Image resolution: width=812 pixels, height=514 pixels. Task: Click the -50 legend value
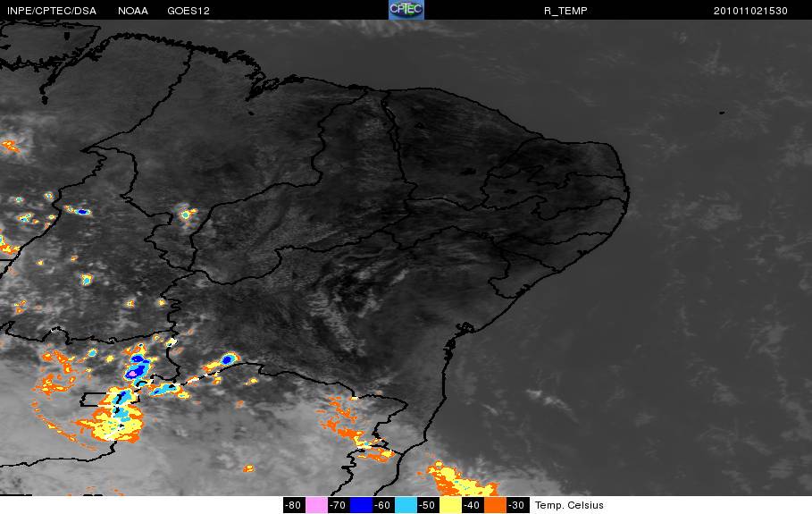(x=427, y=505)
